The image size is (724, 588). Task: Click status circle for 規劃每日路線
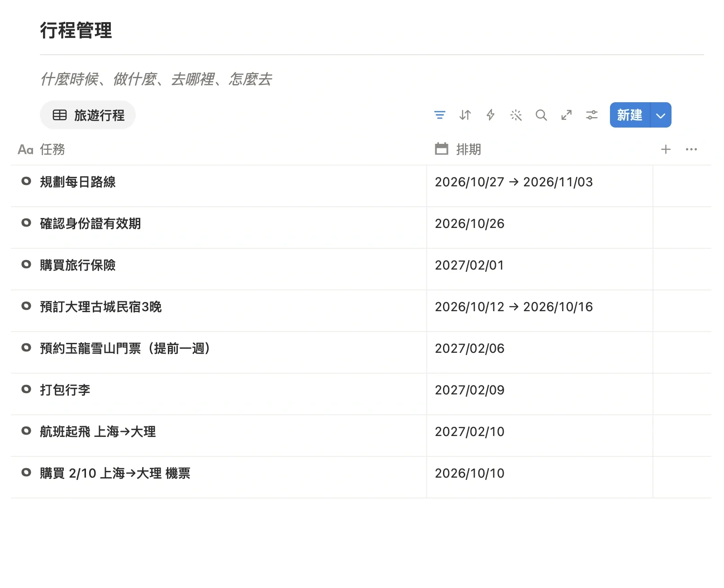point(26,181)
